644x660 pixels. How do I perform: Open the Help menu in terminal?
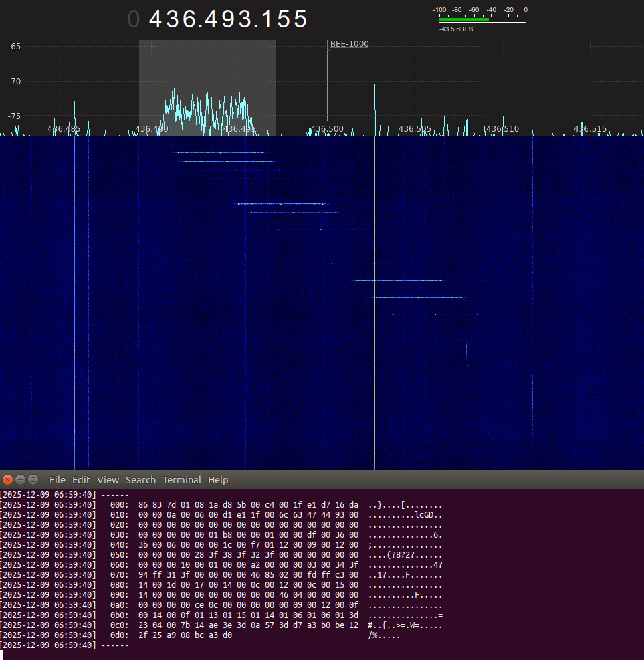click(x=218, y=480)
